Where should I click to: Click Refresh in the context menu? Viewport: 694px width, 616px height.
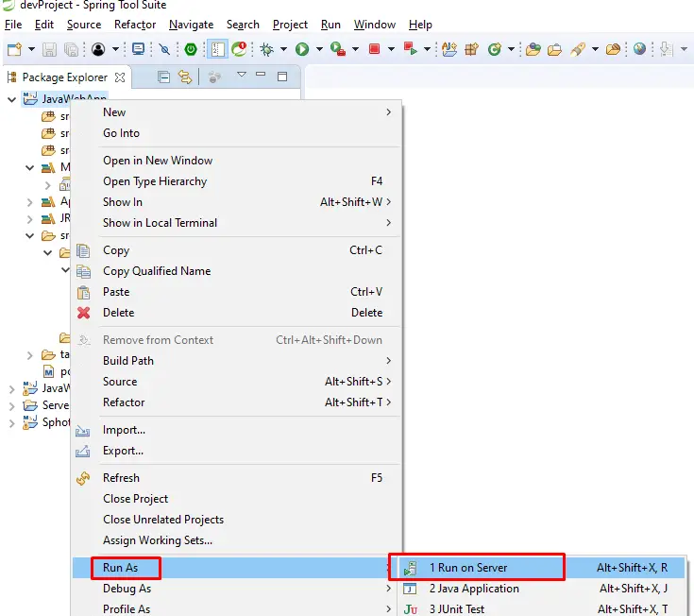pyautogui.click(x=237, y=478)
